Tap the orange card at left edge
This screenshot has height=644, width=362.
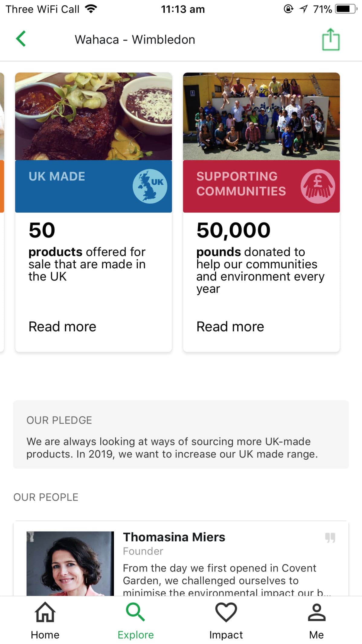click(x=2, y=186)
